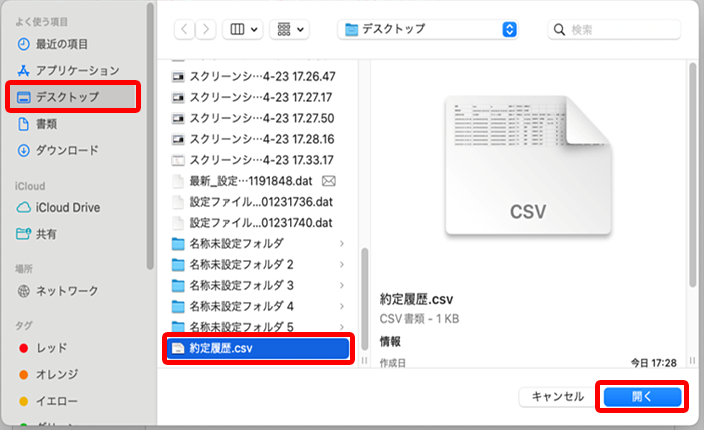Open the icon grouping options dropdown
This screenshot has height=430, width=704.
(x=292, y=30)
